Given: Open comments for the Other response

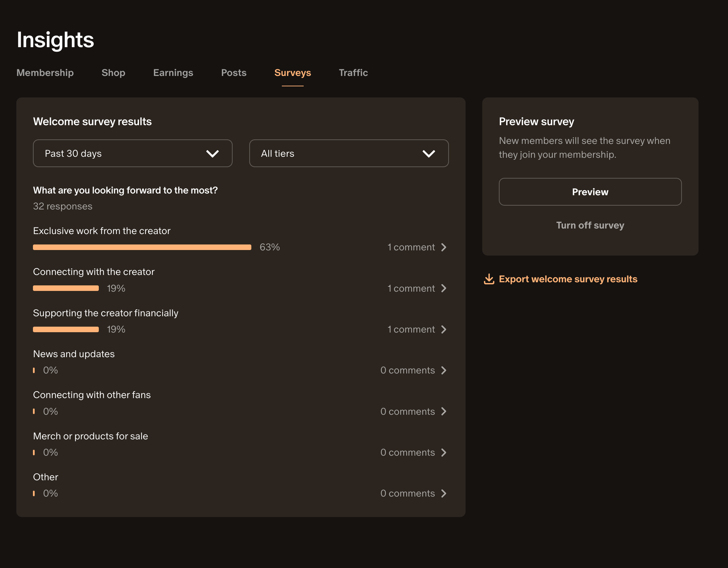Looking at the screenshot, I should [x=413, y=493].
